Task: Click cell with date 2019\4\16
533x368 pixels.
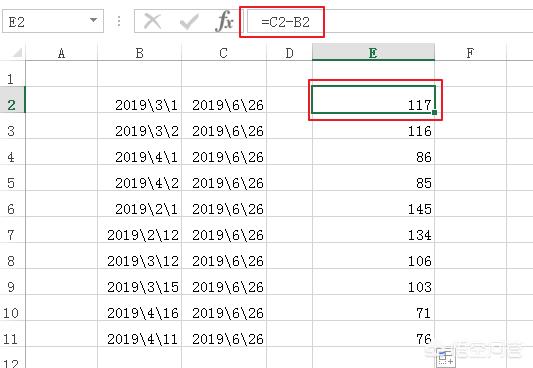Action: pyautogui.click(x=139, y=308)
